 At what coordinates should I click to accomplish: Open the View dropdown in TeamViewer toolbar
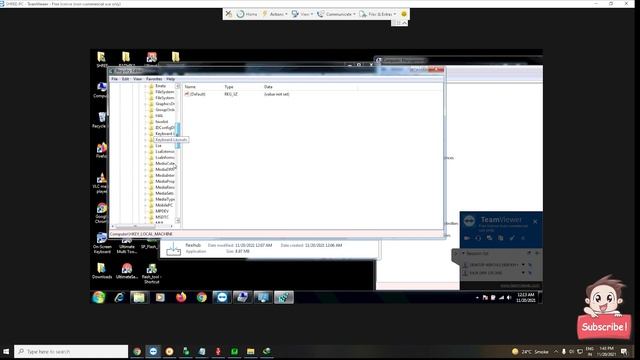(302, 14)
